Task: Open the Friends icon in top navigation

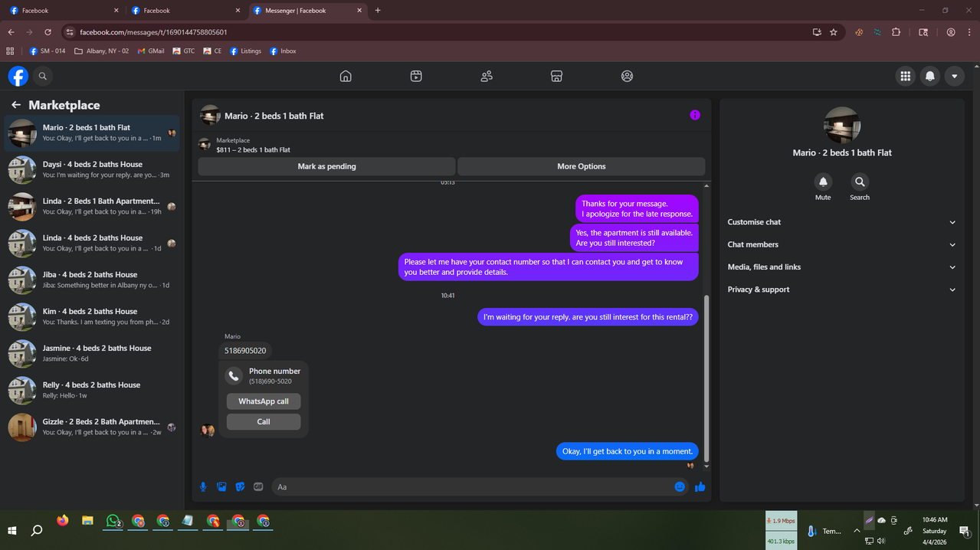Action: (487, 76)
